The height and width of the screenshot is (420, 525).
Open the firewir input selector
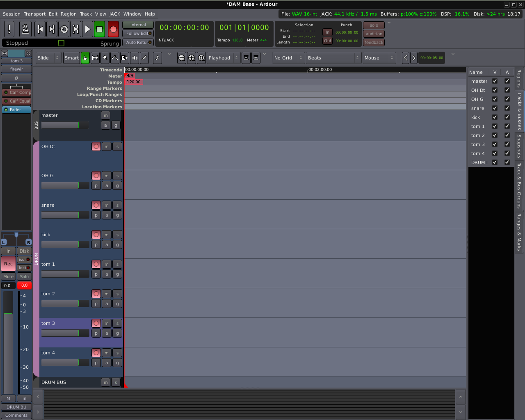point(16,69)
